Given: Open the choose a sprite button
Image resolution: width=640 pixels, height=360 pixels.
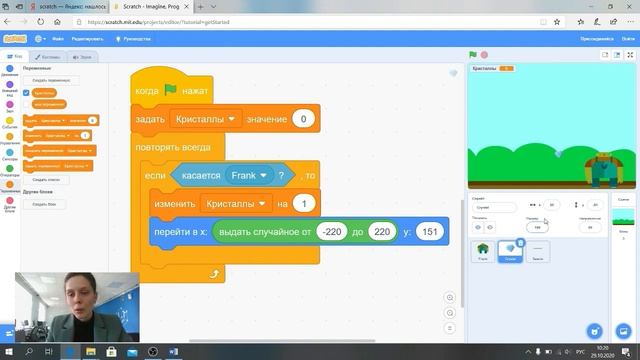Looking at the screenshot, I should 595,331.
